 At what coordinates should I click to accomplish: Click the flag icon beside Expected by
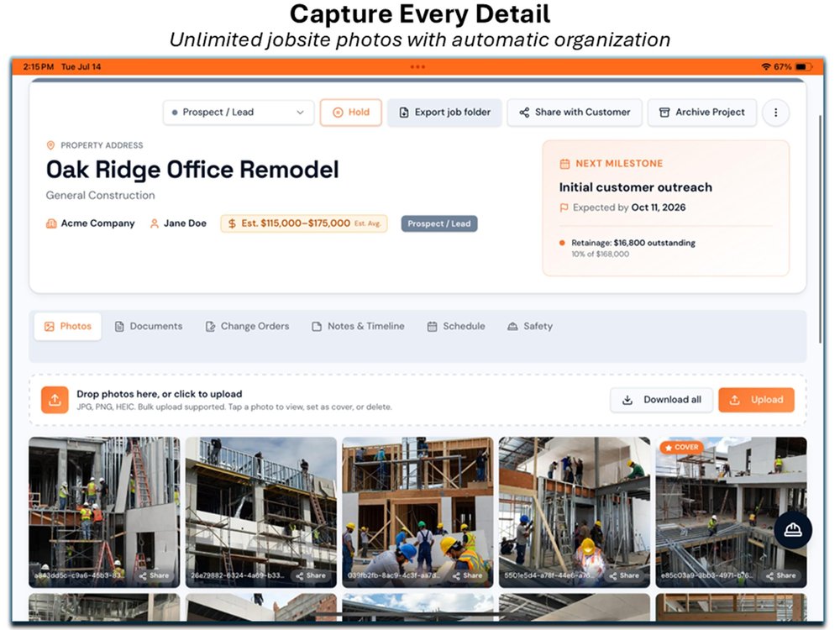point(564,207)
